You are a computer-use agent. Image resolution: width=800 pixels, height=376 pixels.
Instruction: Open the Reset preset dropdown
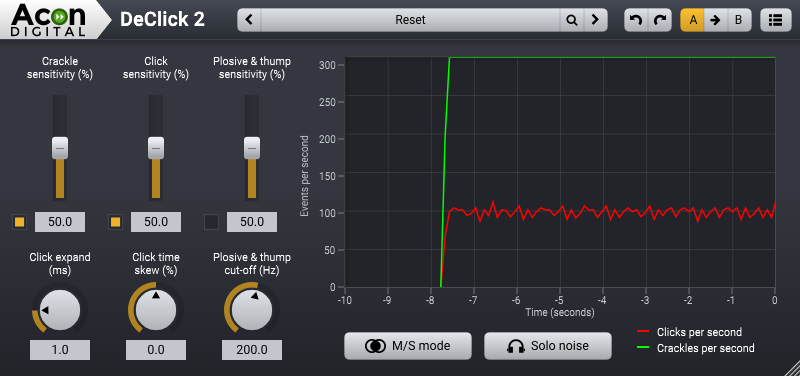(410, 20)
